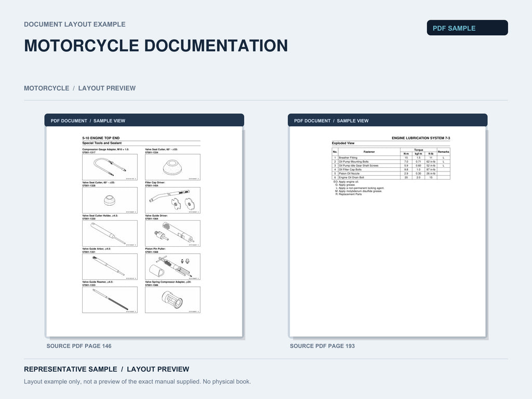Select the "Breather Fitting" table row
Viewport: 532px width, 399px height.
(391, 158)
